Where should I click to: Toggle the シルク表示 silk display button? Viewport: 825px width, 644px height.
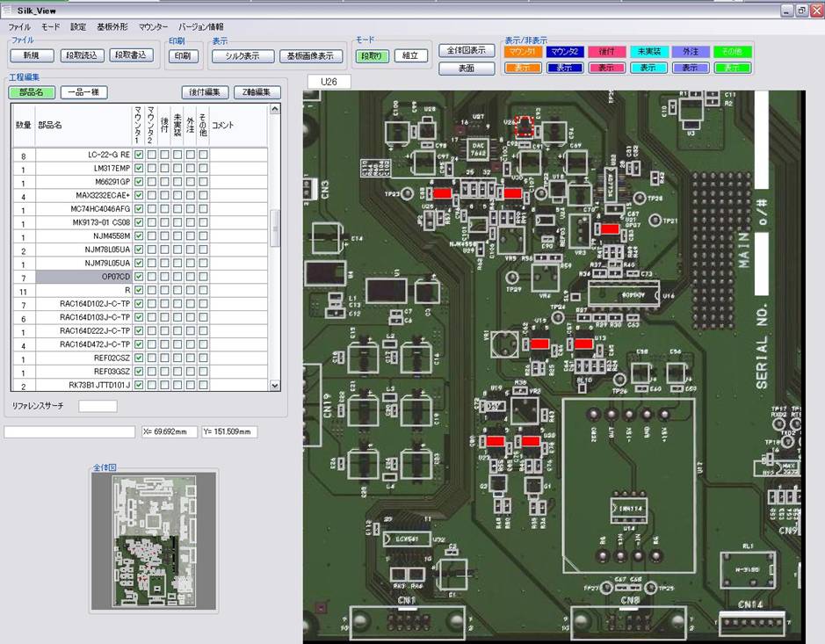pyautogui.click(x=242, y=56)
